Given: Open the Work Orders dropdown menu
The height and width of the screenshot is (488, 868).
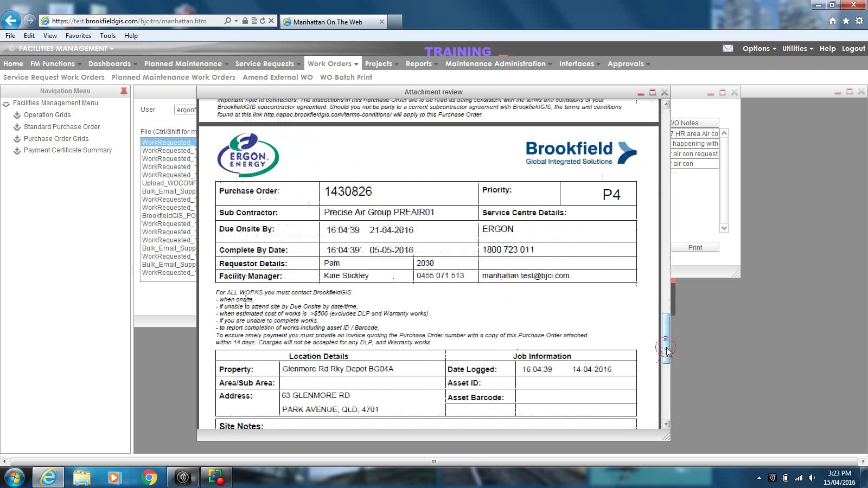Looking at the screenshot, I should [332, 63].
